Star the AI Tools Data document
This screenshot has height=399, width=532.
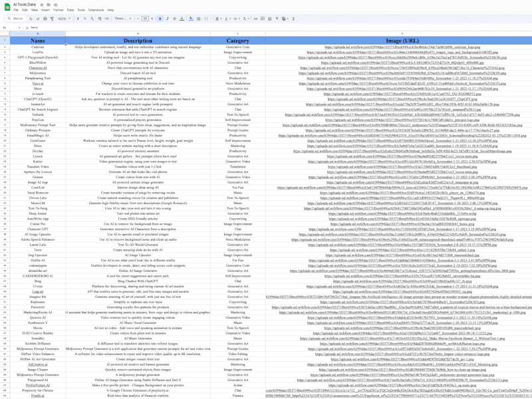(x=42, y=5)
